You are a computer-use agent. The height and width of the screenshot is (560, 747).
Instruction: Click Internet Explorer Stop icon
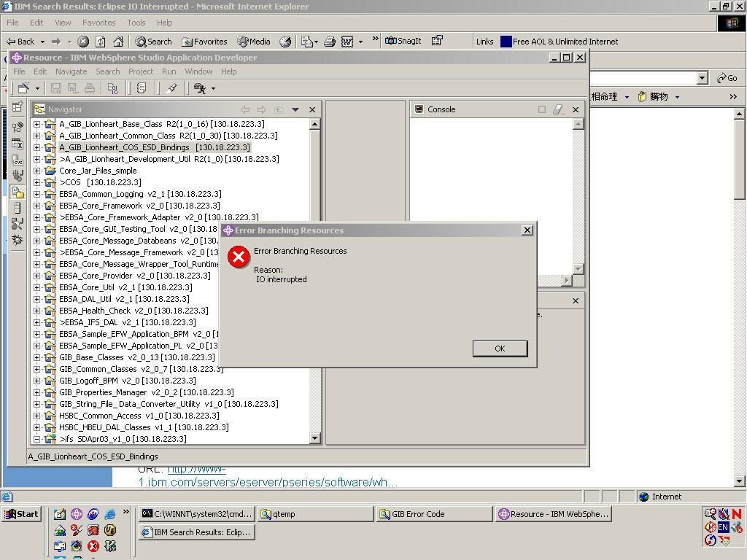point(83,42)
